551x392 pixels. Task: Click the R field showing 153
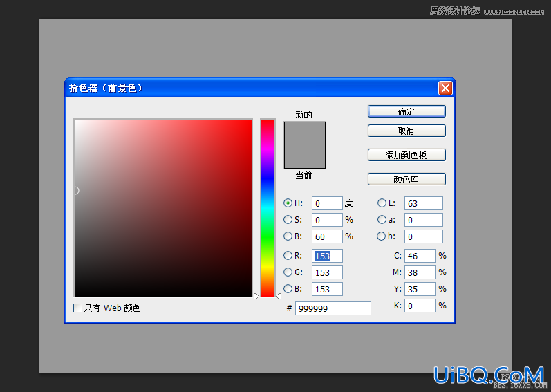click(x=327, y=256)
